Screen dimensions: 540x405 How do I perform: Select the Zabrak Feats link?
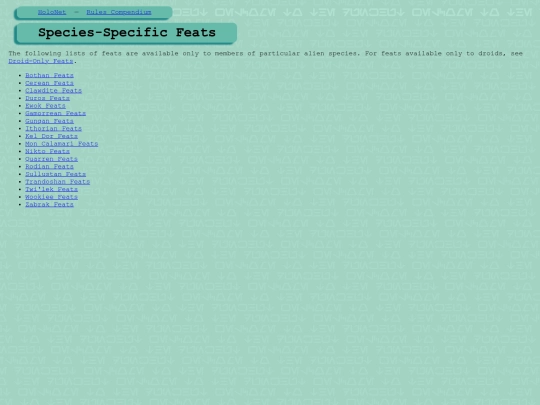click(49, 204)
